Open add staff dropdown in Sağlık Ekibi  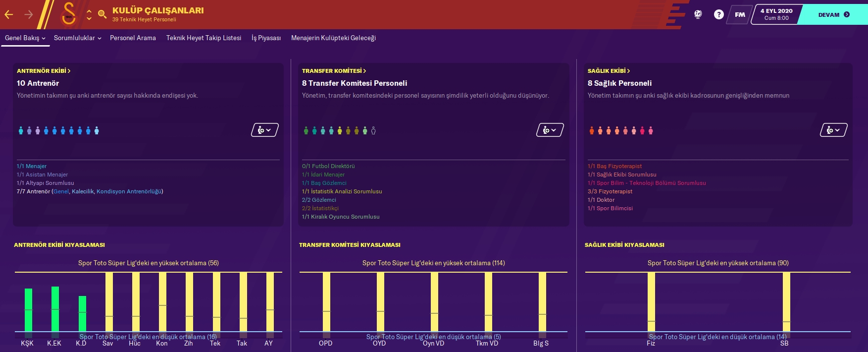(x=833, y=130)
